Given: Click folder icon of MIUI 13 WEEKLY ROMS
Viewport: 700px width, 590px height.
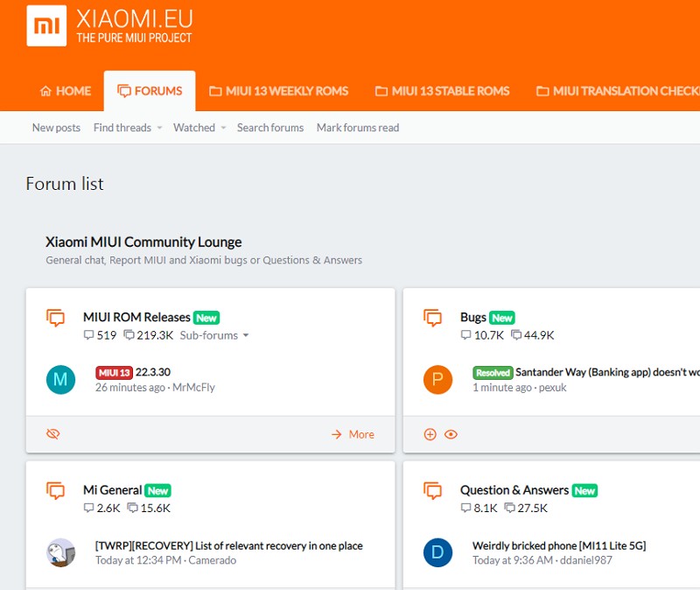Looking at the screenshot, I should click(x=215, y=91).
